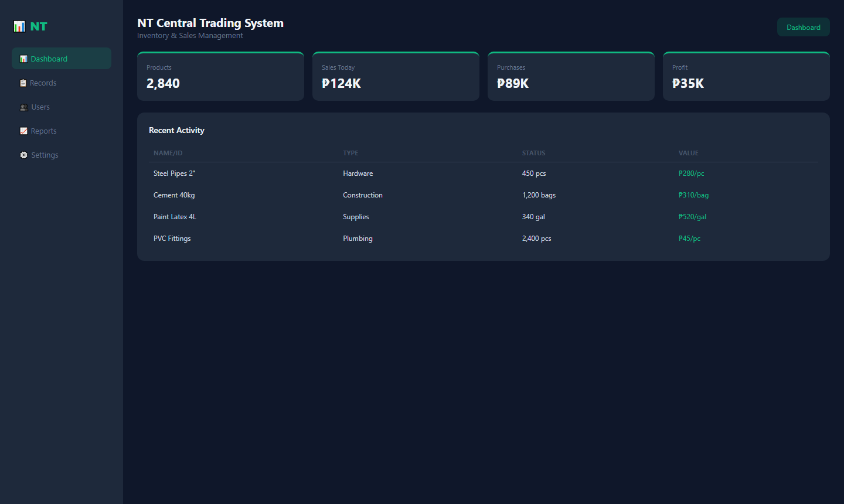Select the Sales Today ₱124K card
Viewport: 844px width, 504px height.
tap(396, 76)
